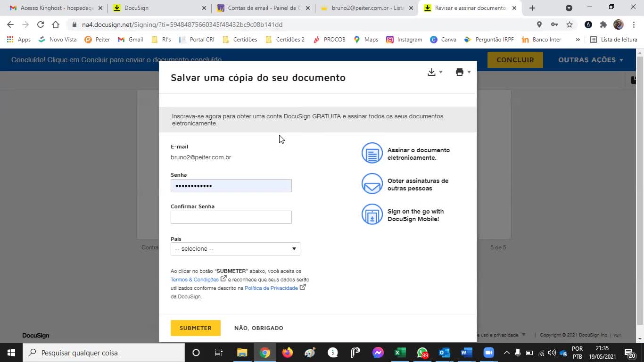Open Zoom from the taskbar
The image size is (644, 362).
488,353
